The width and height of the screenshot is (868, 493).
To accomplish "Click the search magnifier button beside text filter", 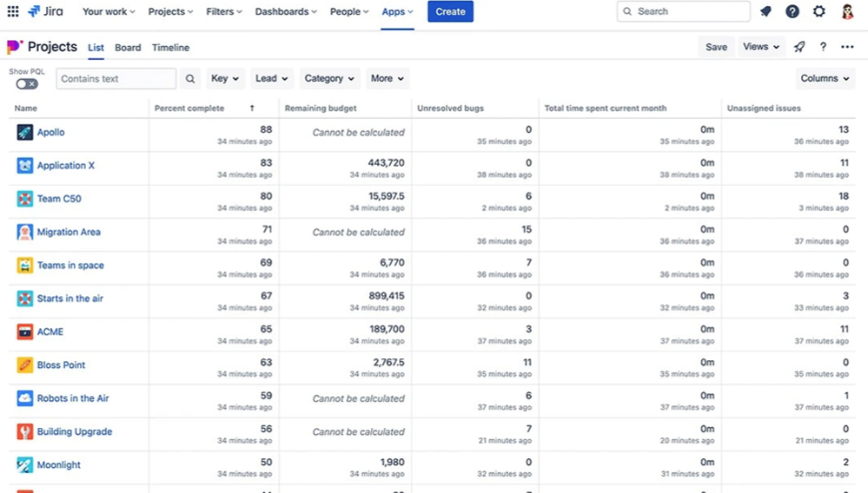I will (x=190, y=79).
